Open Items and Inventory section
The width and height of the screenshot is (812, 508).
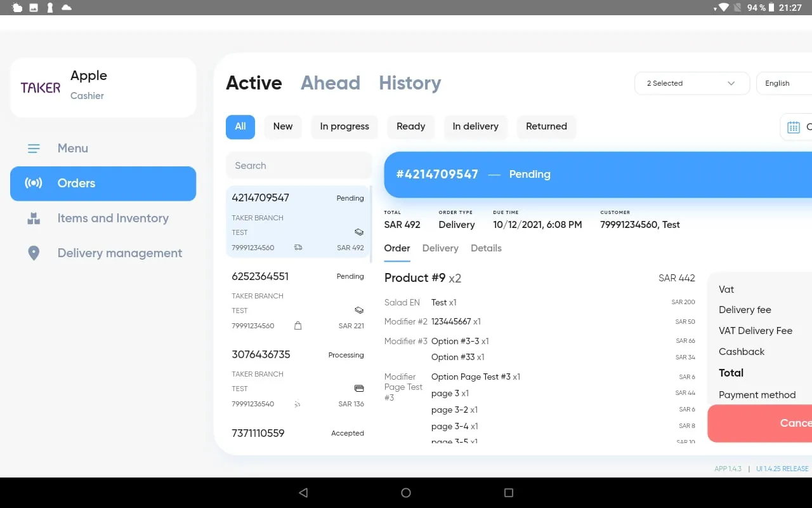[x=103, y=218]
